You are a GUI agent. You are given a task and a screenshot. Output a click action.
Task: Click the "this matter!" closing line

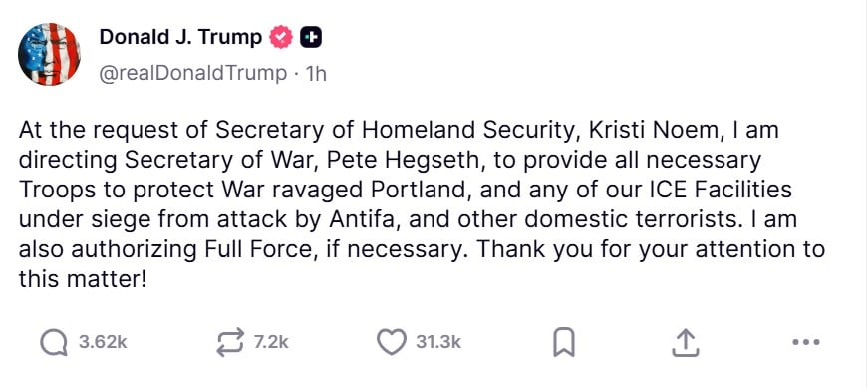[x=83, y=279]
